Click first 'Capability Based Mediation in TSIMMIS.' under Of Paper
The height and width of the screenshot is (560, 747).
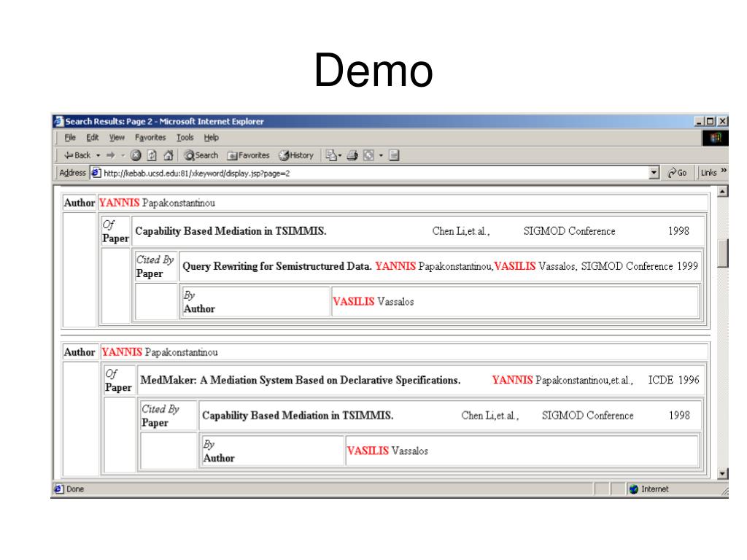tap(231, 231)
